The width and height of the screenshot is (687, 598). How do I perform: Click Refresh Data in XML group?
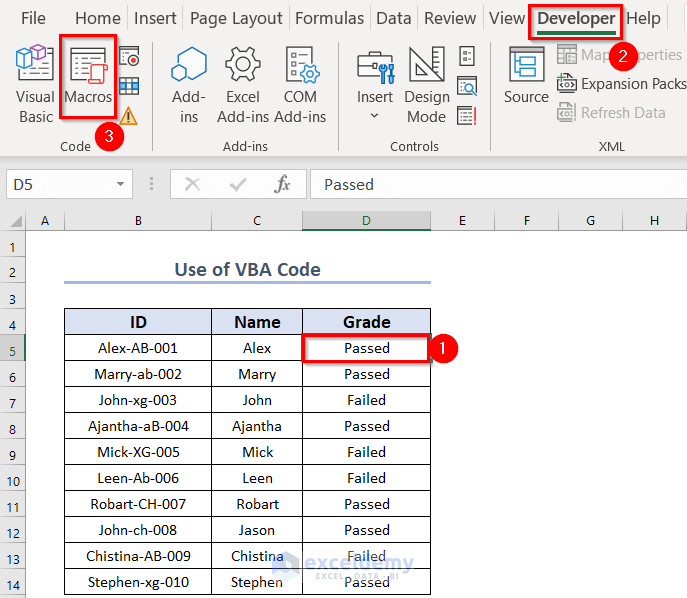(611, 113)
